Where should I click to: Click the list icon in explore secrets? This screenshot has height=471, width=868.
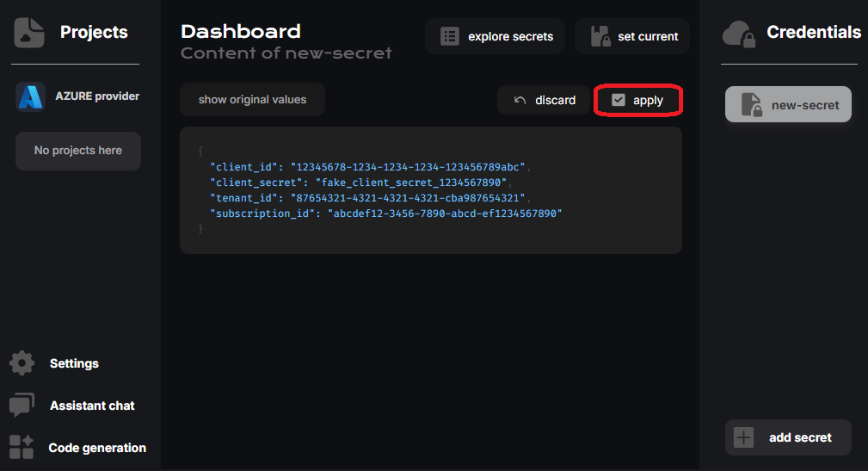coord(449,36)
